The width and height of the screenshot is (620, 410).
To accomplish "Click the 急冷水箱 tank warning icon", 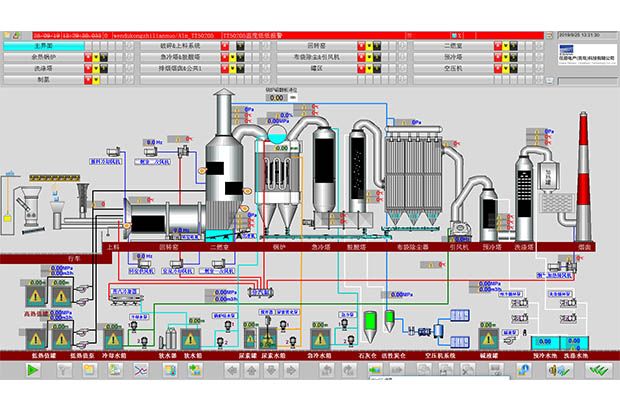I will click(321, 334).
